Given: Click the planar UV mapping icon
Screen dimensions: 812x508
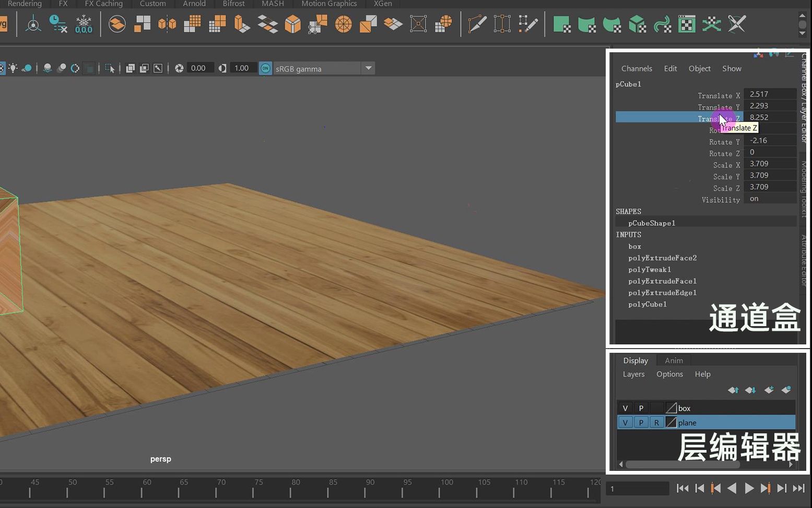Looking at the screenshot, I should (561, 24).
